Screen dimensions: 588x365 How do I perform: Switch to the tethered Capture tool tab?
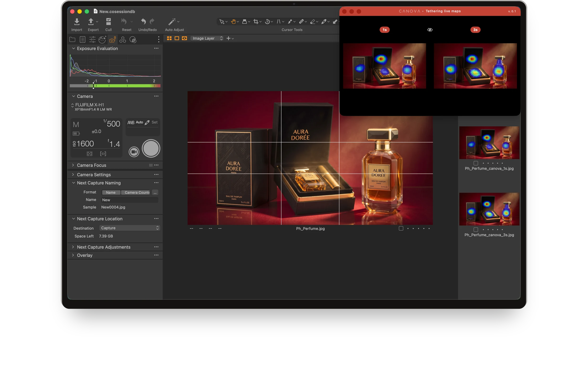coord(113,40)
